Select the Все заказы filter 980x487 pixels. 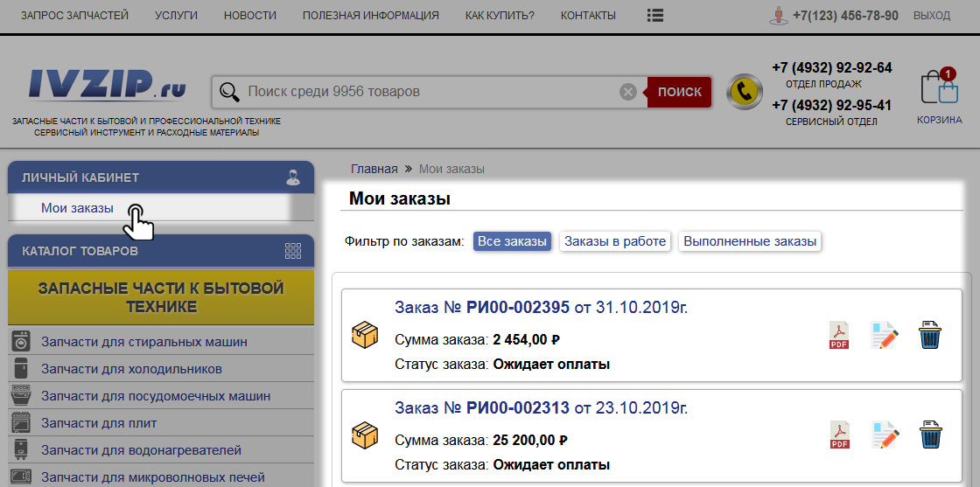pyautogui.click(x=512, y=241)
